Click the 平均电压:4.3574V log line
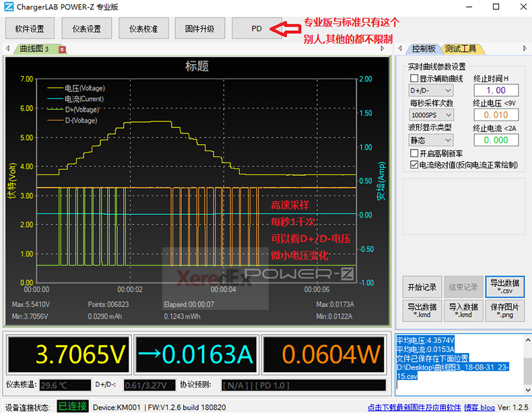 tap(425, 340)
